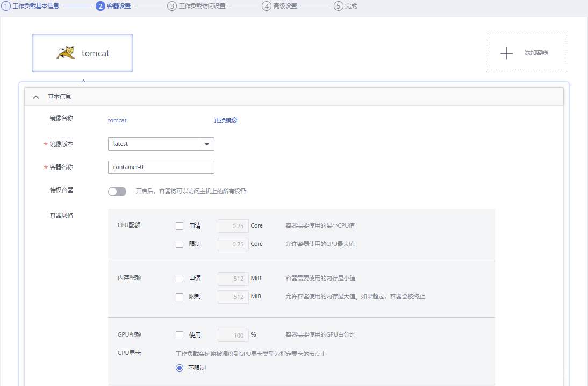588x386 pixels.
Task: Select step 2 容器设置
Action: tap(113, 6)
